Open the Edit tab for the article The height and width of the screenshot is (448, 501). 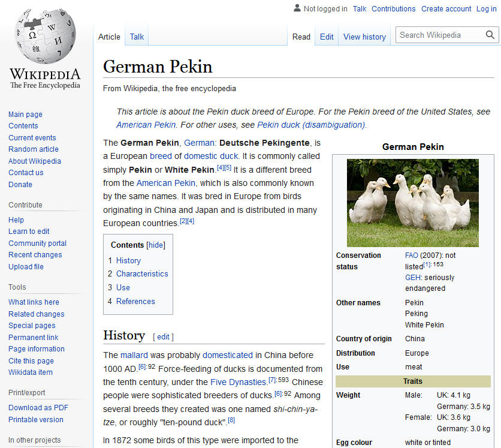coord(327,37)
